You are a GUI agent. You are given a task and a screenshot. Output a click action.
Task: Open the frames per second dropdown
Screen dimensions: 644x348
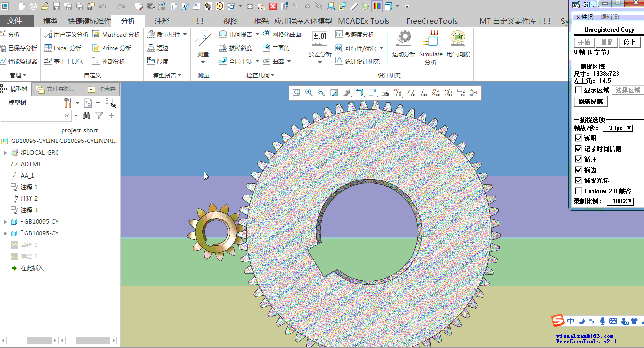618,128
